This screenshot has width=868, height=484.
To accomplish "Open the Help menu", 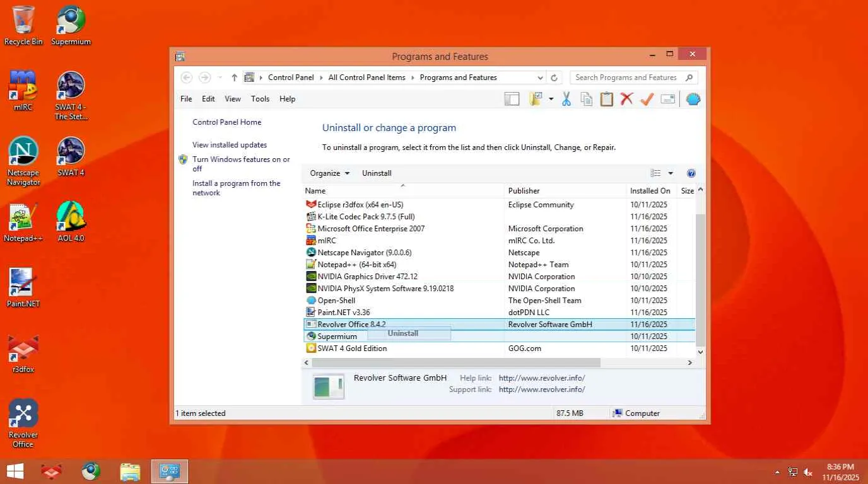I will pos(287,99).
